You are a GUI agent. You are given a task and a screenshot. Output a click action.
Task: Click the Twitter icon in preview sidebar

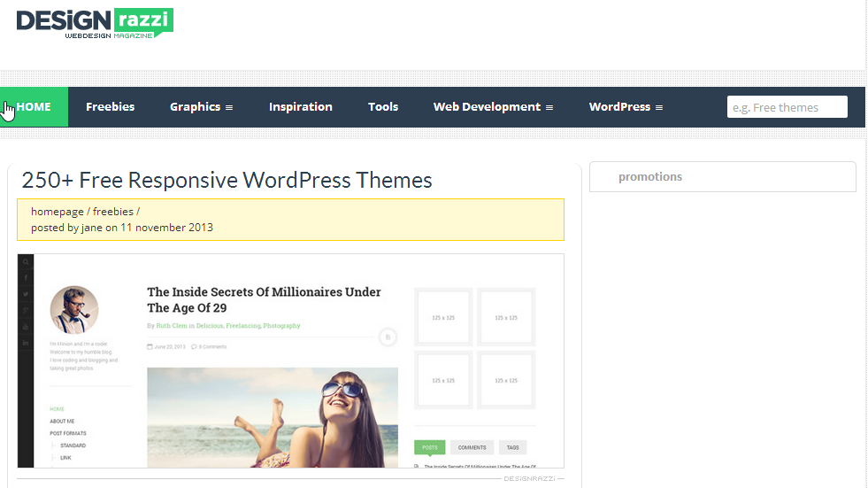point(26,294)
